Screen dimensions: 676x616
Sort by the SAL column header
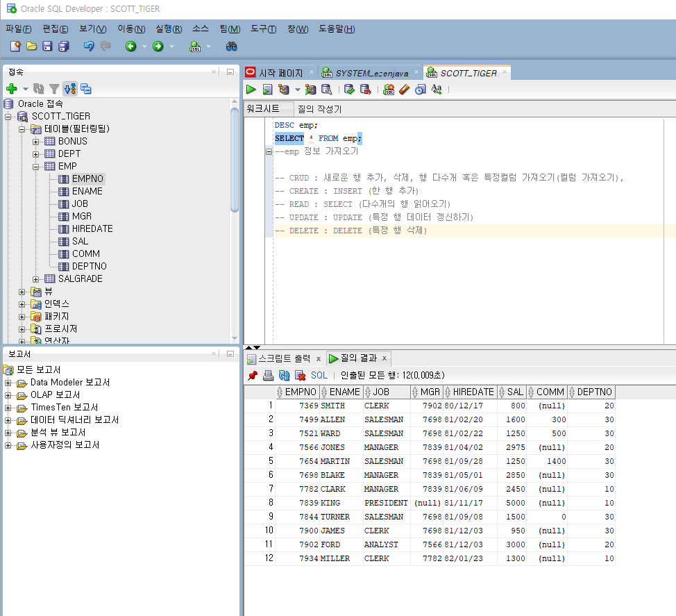click(x=512, y=392)
